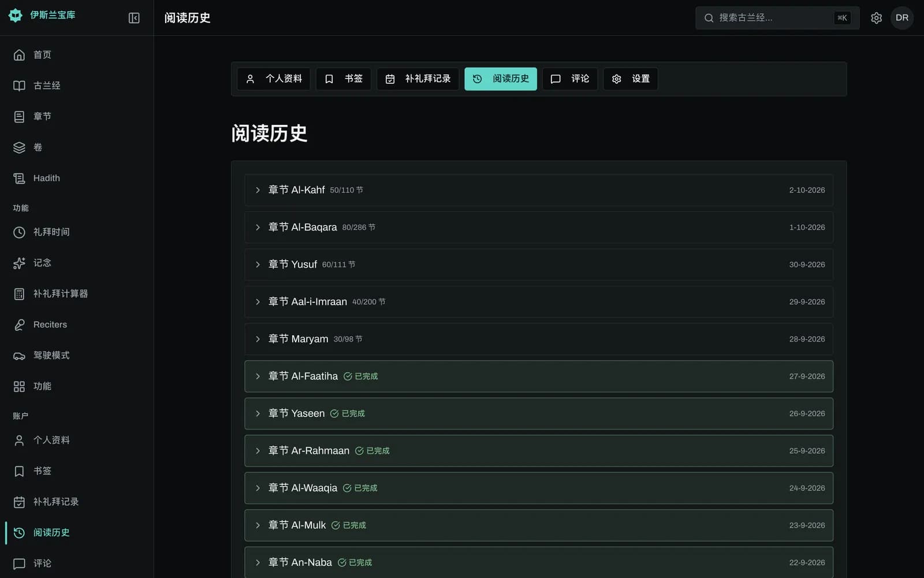Go to 首页 in the sidebar
The width and height of the screenshot is (924, 578).
coord(77,55)
